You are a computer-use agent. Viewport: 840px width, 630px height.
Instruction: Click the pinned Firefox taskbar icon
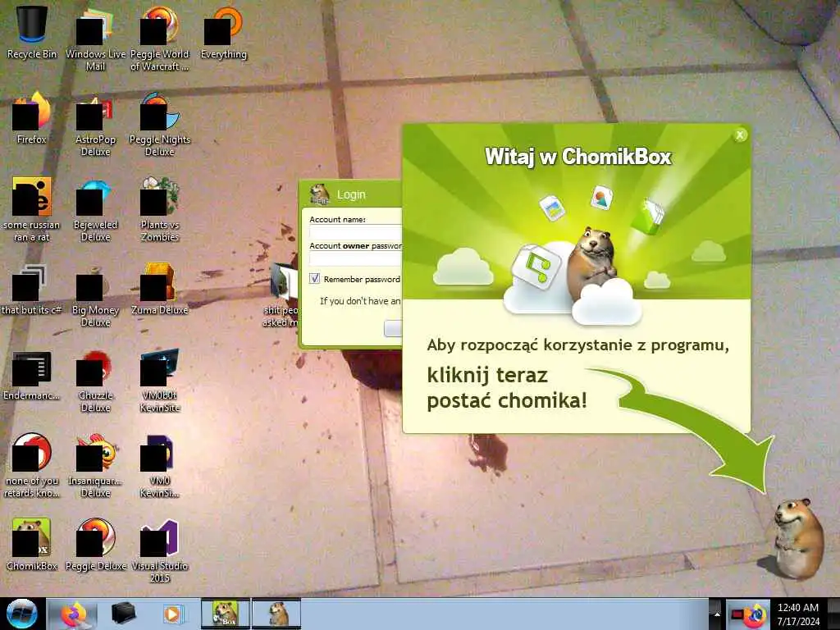[x=73, y=614]
